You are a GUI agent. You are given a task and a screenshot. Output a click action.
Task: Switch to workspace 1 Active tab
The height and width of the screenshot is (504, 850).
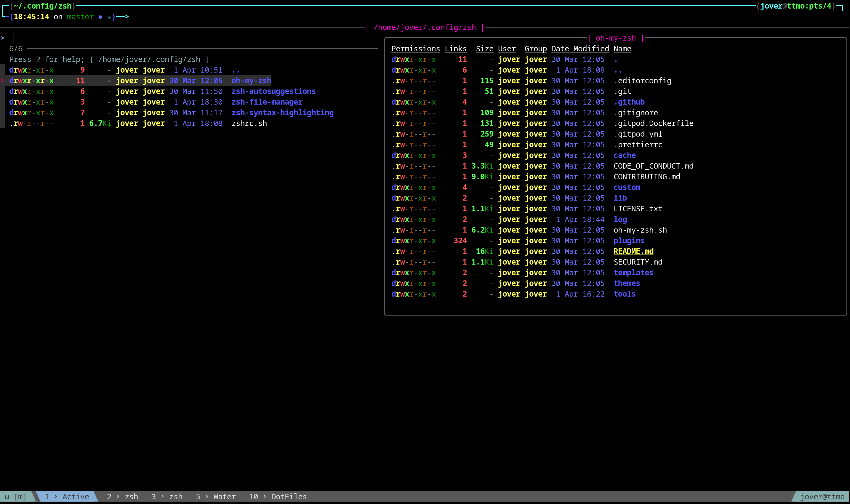[67, 497]
